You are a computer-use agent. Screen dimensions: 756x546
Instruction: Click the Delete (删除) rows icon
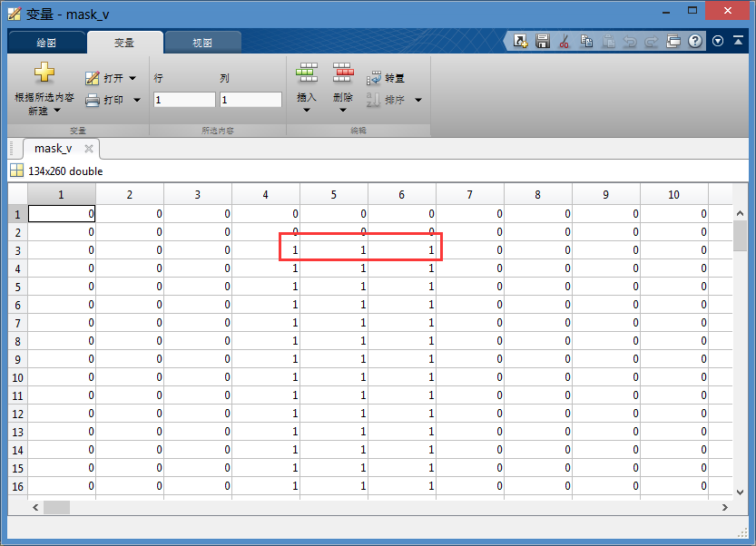[342, 74]
